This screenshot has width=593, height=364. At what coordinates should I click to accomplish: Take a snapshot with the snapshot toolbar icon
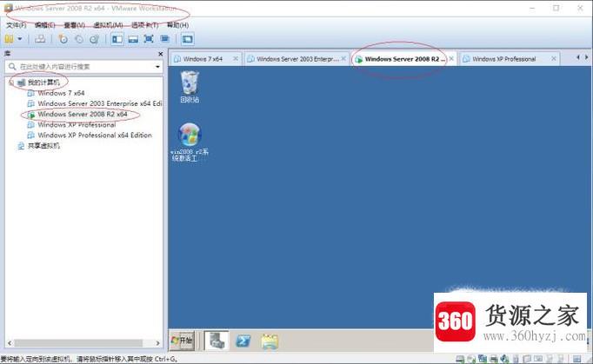point(63,39)
